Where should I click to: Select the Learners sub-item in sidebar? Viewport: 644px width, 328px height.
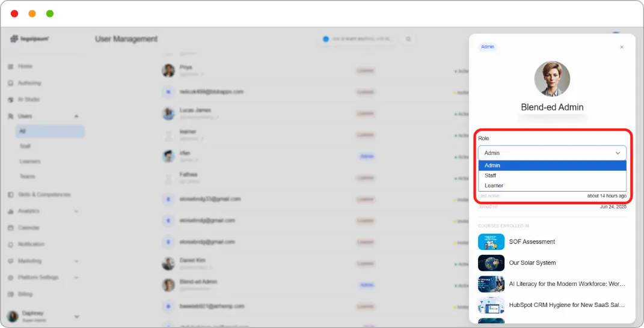30,162
